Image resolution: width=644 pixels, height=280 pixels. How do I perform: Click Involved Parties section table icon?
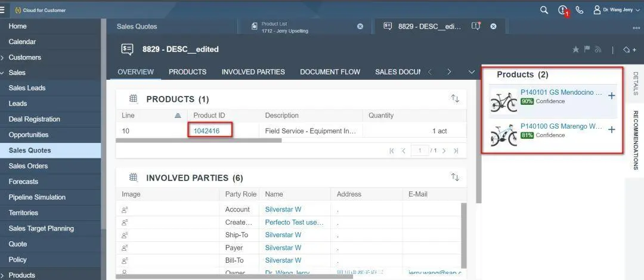tap(133, 178)
